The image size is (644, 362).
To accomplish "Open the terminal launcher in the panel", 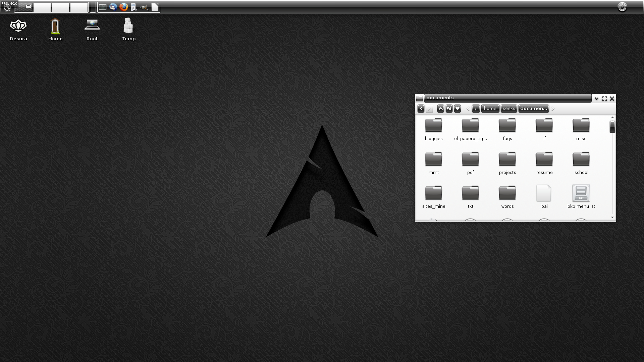I will [102, 7].
